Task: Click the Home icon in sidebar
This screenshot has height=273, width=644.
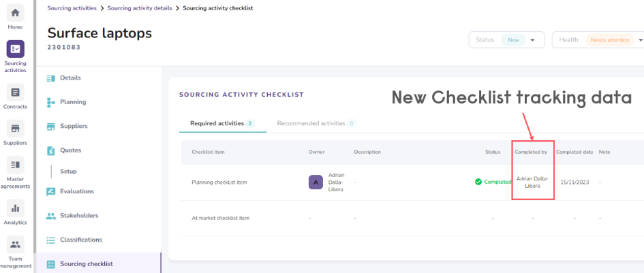Action: click(15, 13)
